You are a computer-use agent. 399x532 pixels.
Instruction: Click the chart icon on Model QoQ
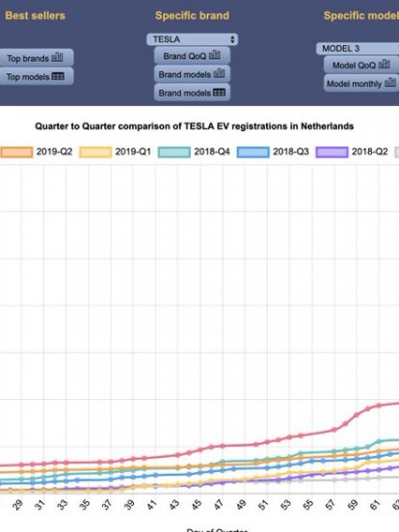pos(385,65)
